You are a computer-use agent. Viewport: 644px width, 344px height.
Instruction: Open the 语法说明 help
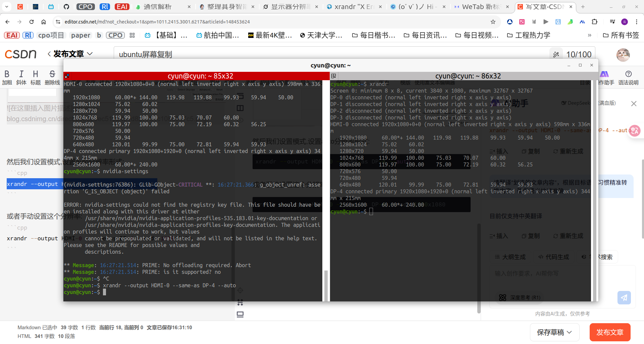629,78
